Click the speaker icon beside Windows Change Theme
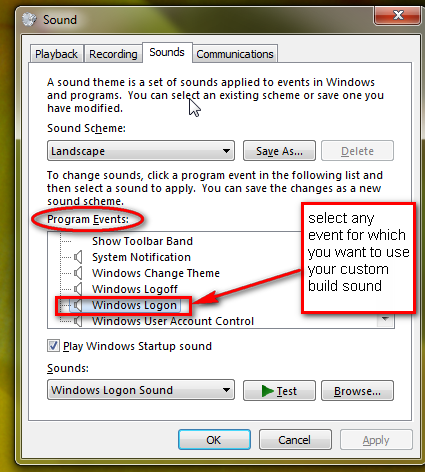This screenshot has height=472, width=425. 78,273
